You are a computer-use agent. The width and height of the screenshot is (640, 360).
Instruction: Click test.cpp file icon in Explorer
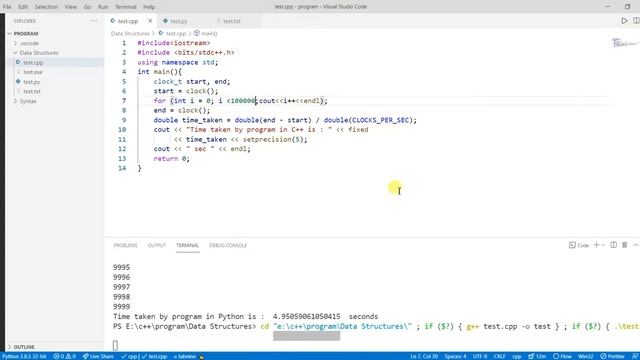[18, 62]
